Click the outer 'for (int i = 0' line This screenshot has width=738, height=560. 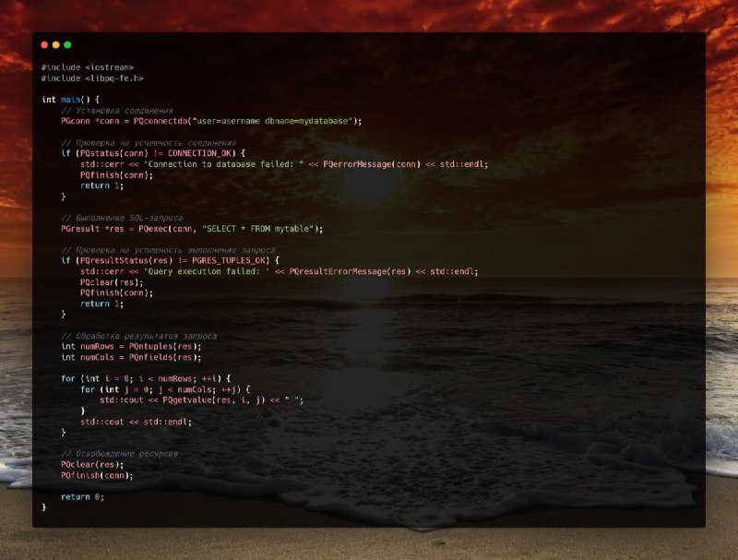pyautogui.click(x=146, y=378)
